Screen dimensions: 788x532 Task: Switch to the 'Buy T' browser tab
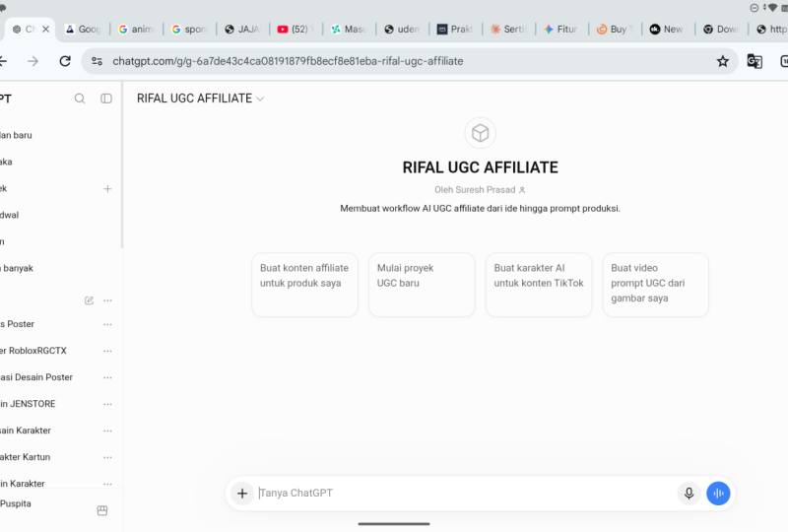(615, 30)
